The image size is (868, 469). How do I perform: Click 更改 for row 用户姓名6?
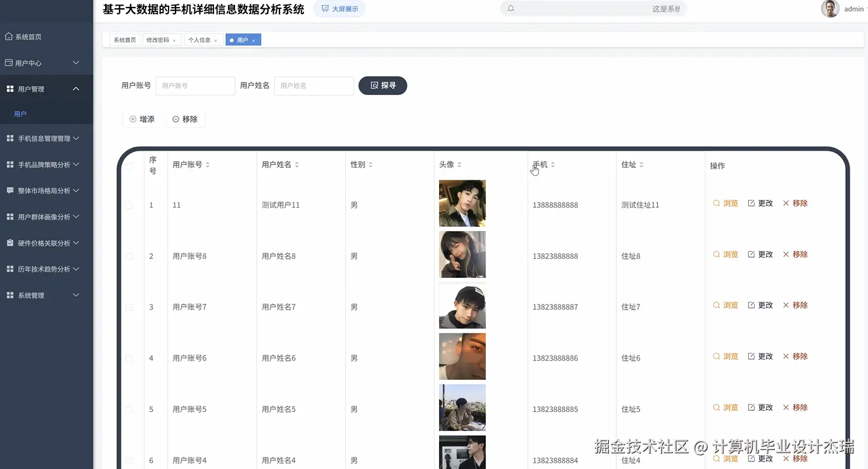point(760,356)
